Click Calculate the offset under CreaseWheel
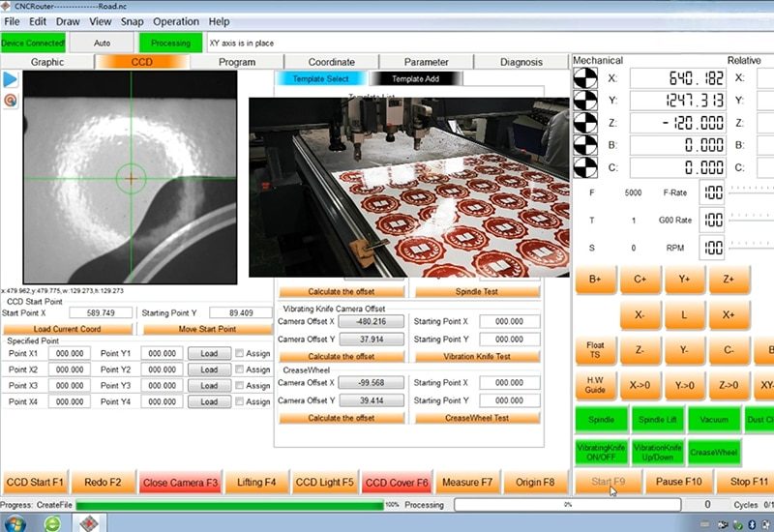The height and width of the screenshot is (532, 774). coord(342,418)
